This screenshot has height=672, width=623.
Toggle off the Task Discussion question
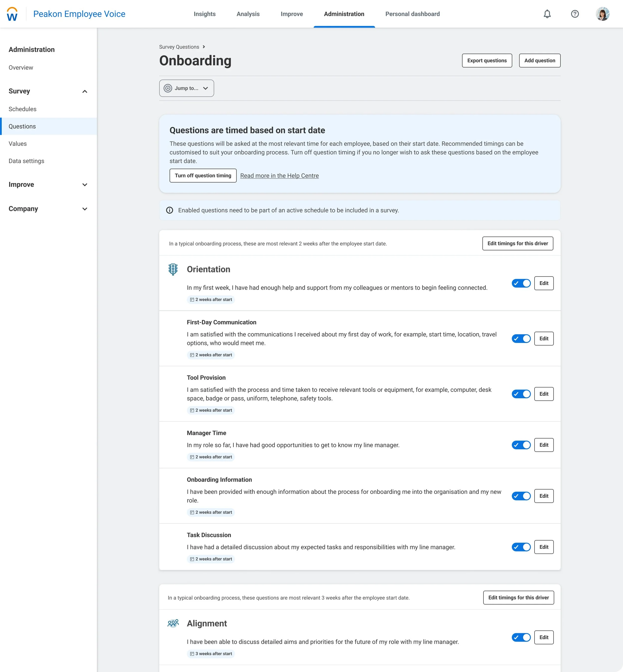(521, 547)
